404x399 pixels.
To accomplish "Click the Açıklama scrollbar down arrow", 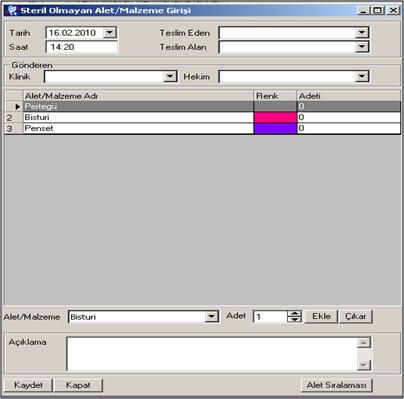I will tap(364, 365).
